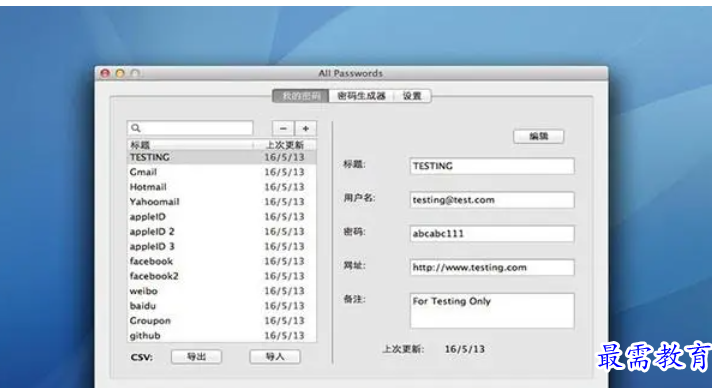Viewport: 719px width, 388px height.
Task: Select the Hotmail entry
Action: tap(221, 187)
